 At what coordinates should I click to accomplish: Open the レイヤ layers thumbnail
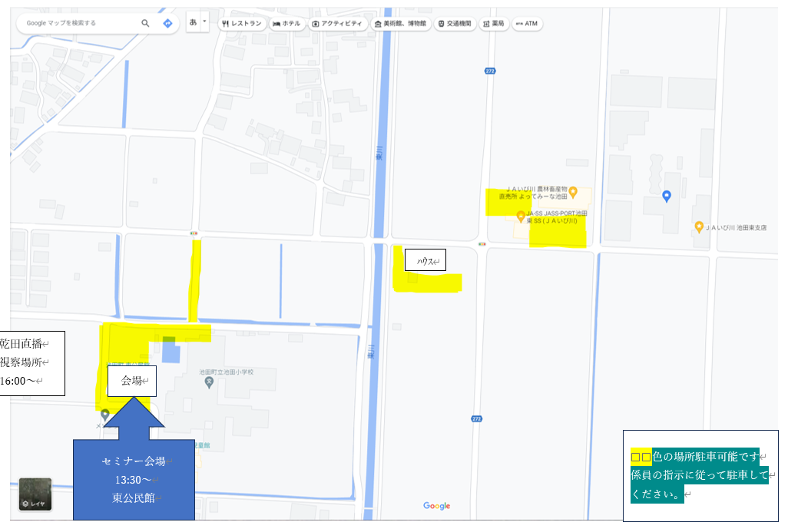(35, 494)
